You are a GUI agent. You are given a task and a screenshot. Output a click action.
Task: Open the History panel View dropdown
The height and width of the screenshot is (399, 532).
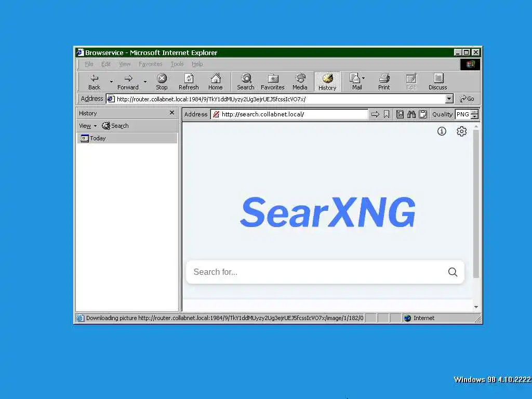click(x=87, y=126)
